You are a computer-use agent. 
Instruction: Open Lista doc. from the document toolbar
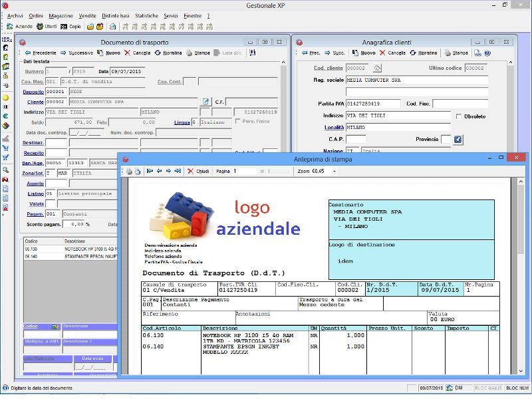coord(225,53)
